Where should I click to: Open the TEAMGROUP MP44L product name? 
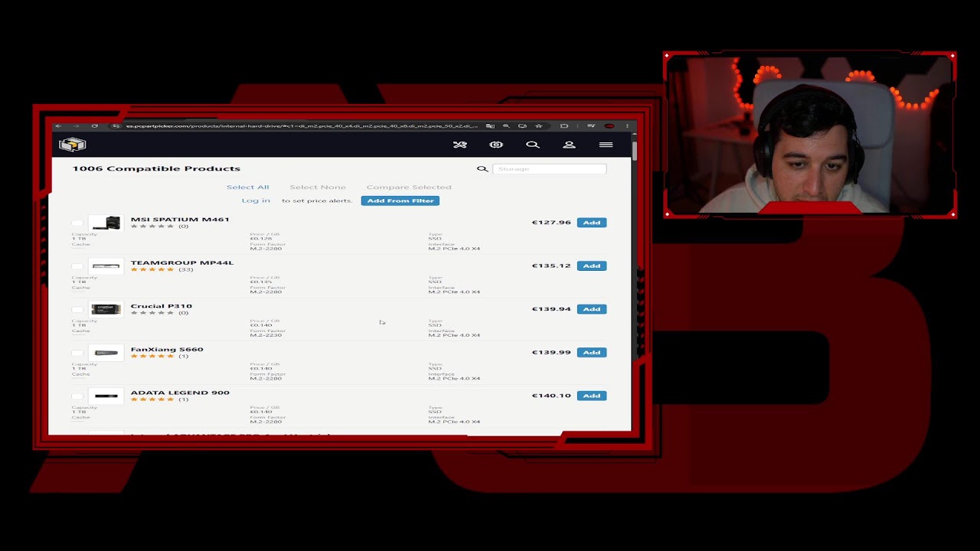[182, 262]
